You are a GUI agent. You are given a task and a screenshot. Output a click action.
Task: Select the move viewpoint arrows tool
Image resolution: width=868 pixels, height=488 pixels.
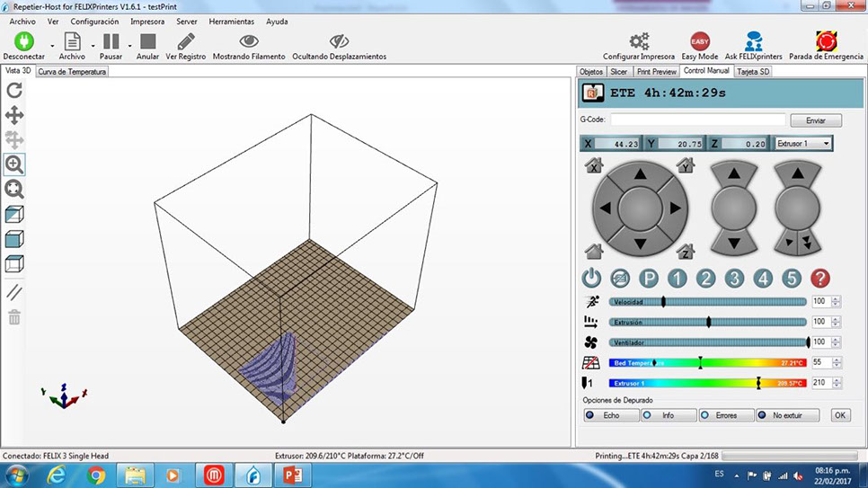(x=14, y=115)
